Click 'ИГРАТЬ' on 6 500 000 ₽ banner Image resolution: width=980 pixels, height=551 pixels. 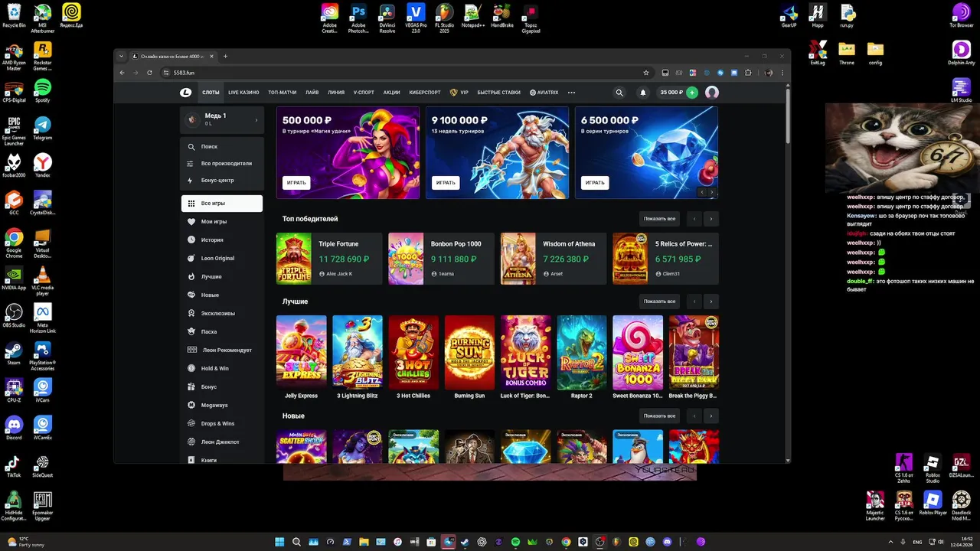click(x=595, y=183)
